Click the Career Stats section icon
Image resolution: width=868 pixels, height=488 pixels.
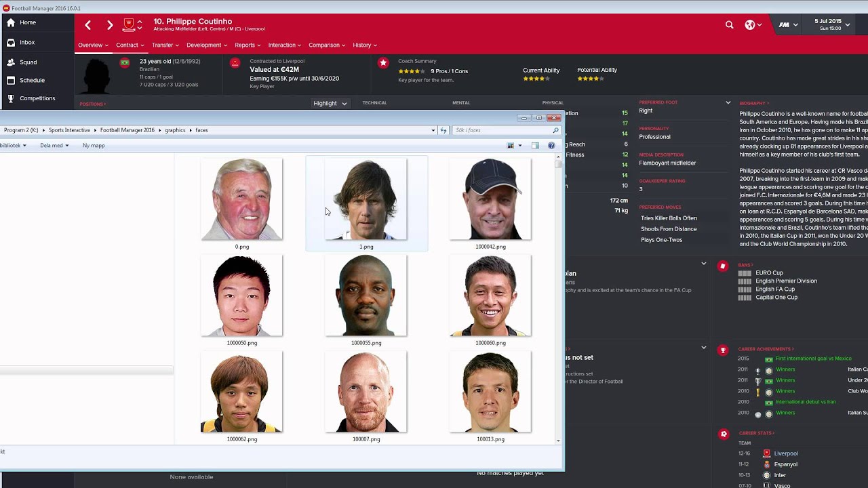723,434
